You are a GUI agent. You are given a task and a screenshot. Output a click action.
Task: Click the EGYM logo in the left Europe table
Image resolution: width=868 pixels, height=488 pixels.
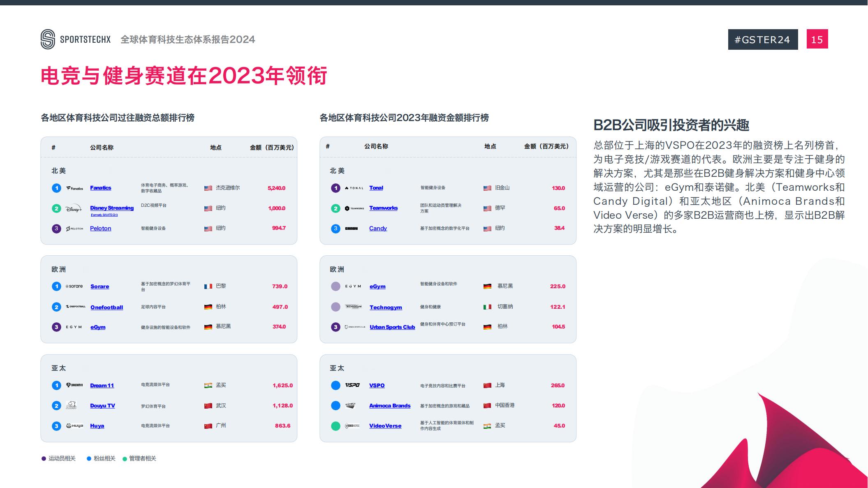74,327
